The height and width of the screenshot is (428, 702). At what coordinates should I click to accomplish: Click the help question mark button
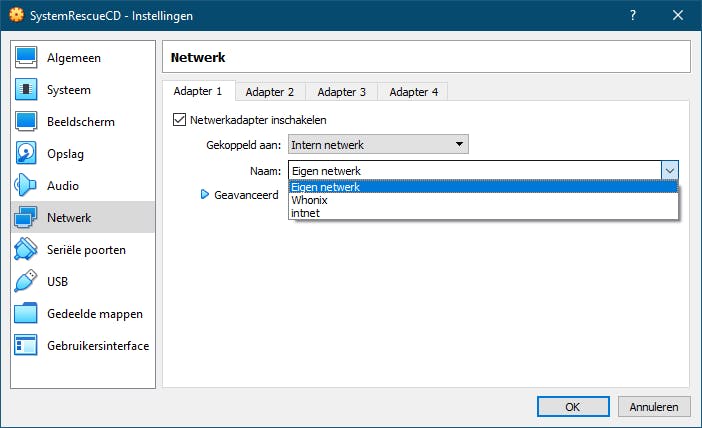[632, 16]
